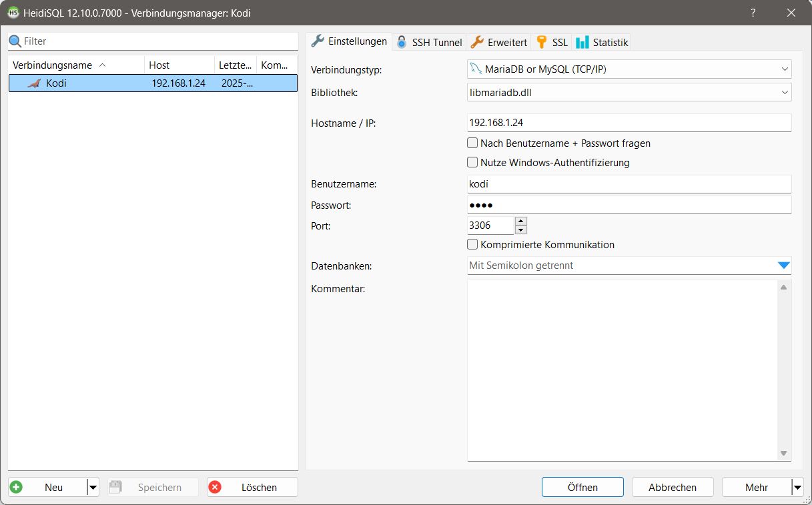812x505 pixels.
Task: Click the 192.168.1.24 host cell in list
Action: (x=178, y=83)
